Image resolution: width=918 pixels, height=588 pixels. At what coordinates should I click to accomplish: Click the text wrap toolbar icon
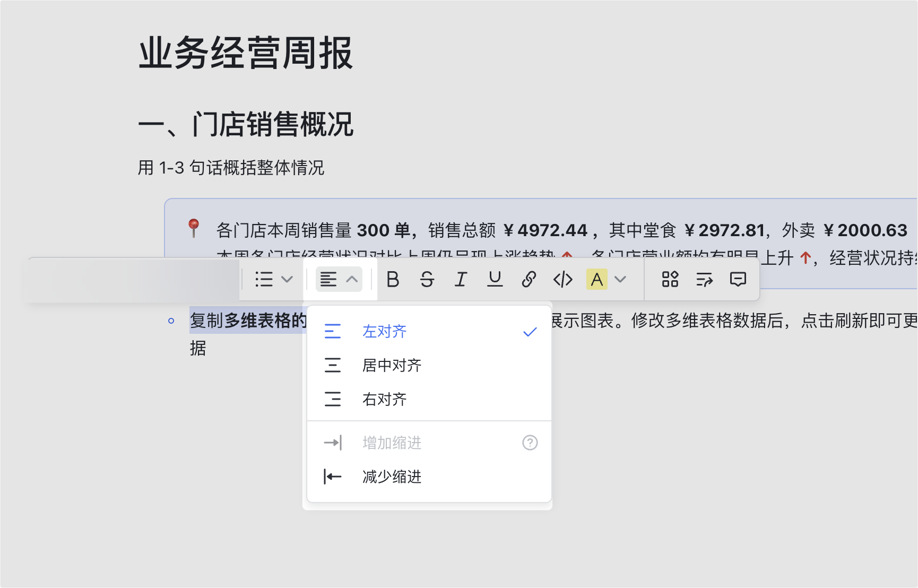pyautogui.click(x=704, y=279)
